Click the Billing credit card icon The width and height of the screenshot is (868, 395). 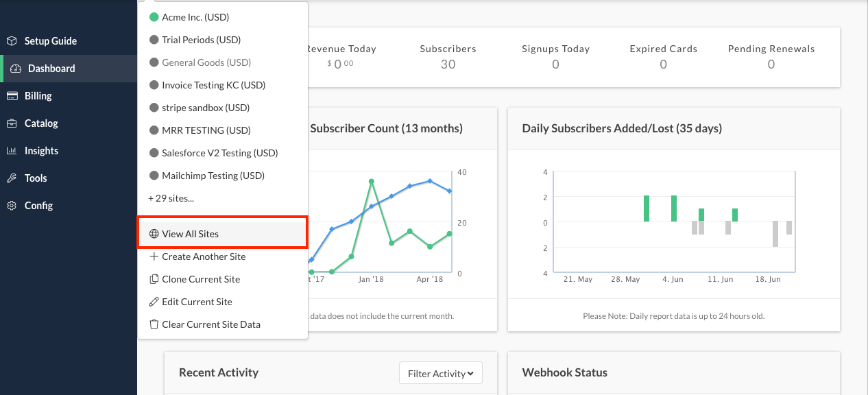[x=12, y=96]
